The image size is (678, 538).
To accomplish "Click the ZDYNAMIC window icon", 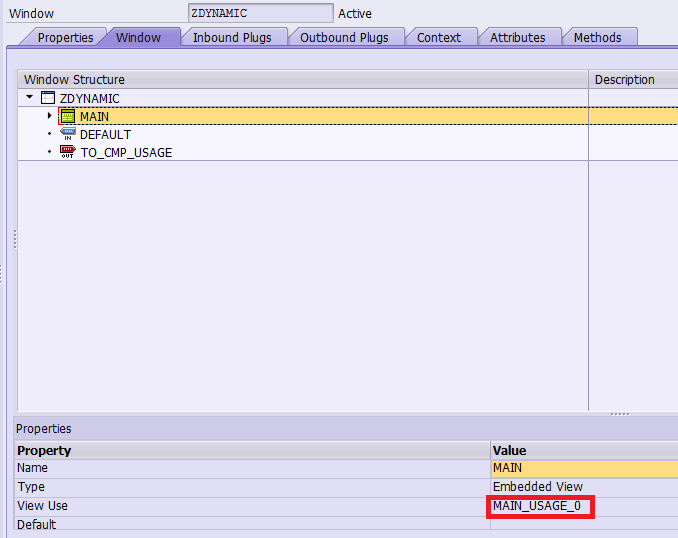I will [48, 98].
